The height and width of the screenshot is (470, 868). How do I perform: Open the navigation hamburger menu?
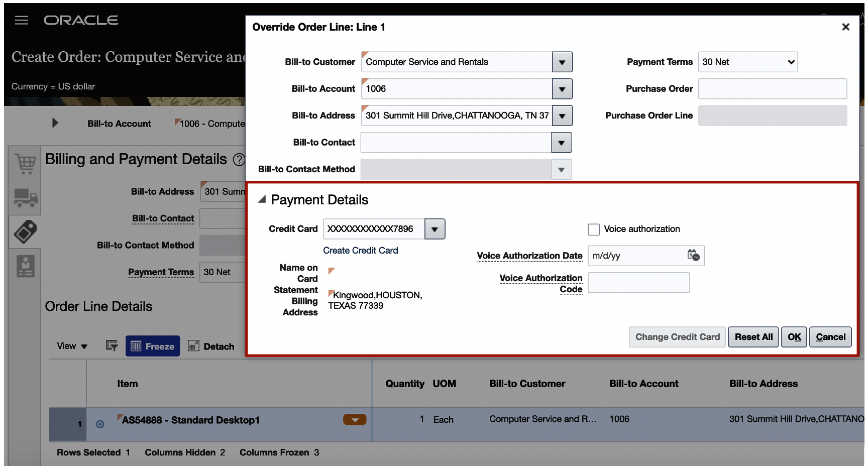tap(21, 20)
